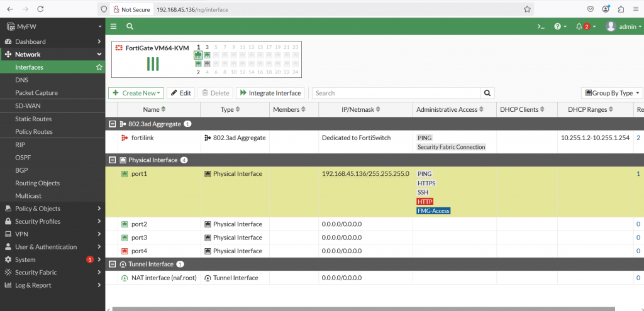The height and width of the screenshot is (311, 644).
Task: Select the port3 row
Action: click(375, 237)
